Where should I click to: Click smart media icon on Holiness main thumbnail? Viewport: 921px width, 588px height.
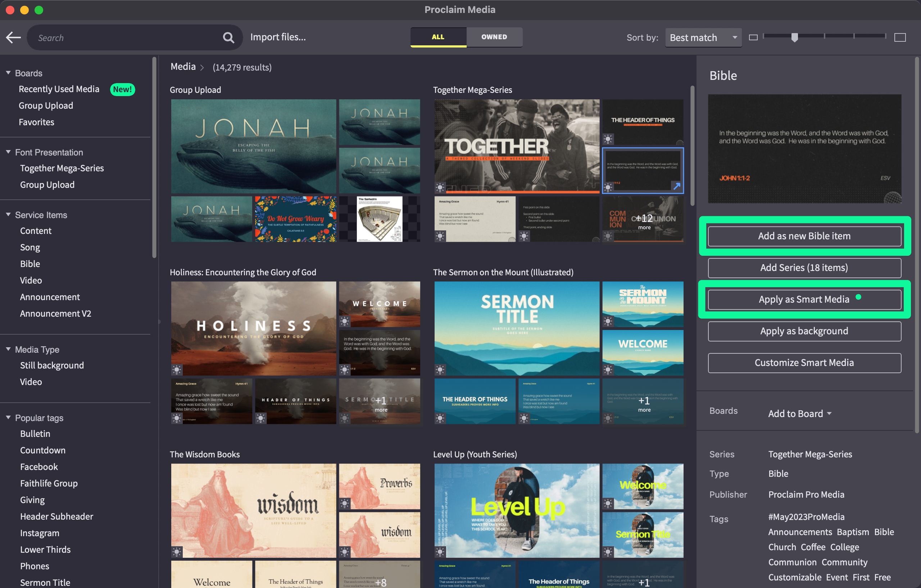click(x=176, y=370)
